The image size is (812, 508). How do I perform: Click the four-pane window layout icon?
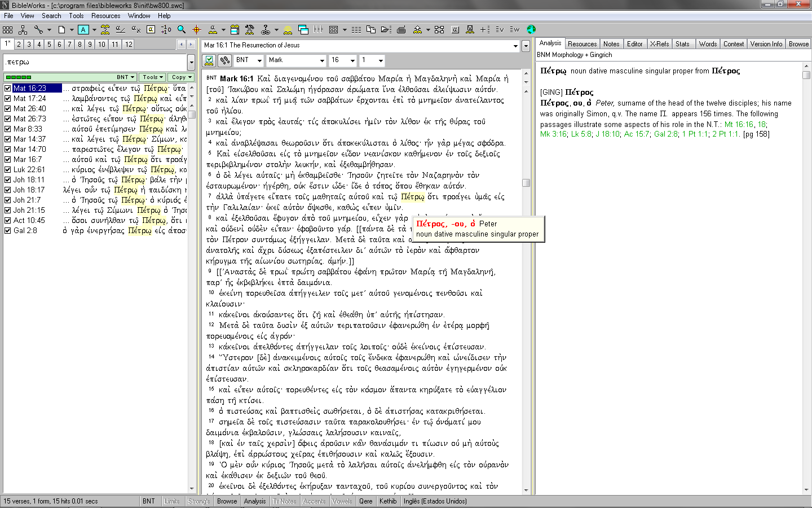333,29
